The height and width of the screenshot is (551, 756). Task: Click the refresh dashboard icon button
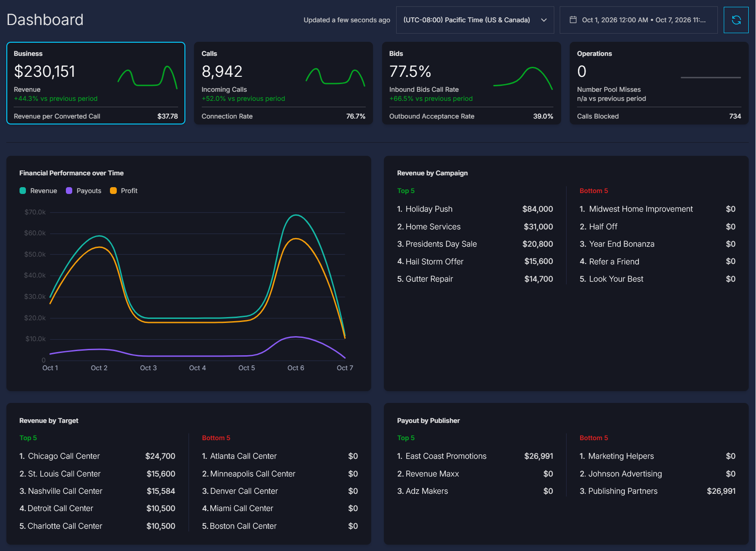[x=736, y=20]
